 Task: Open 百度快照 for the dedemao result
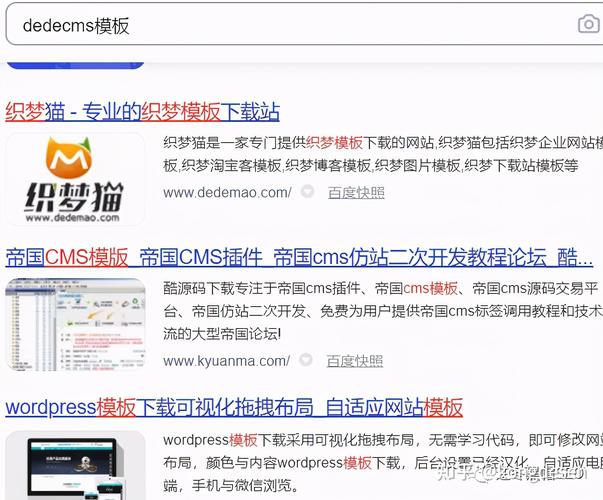tap(356, 193)
